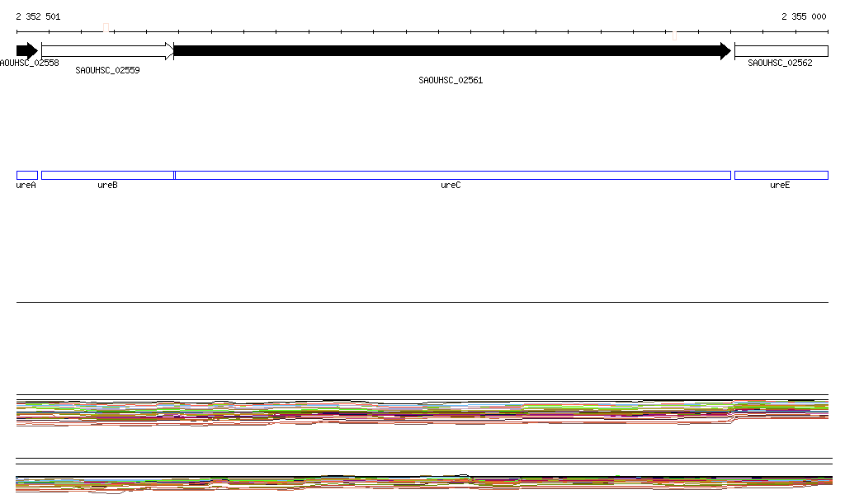845x504 pixels.
Task: Click the pink marker above the ruler near SAOUHSC_02559
Action: [106, 27]
